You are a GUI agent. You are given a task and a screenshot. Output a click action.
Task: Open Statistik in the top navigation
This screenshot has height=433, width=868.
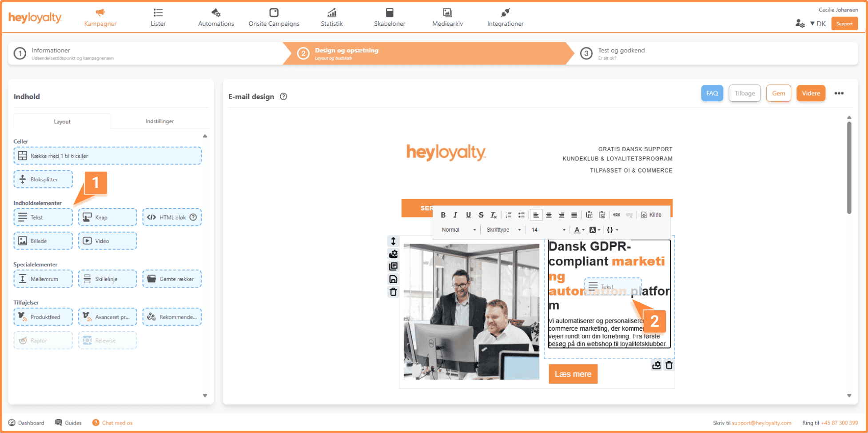(x=332, y=17)
